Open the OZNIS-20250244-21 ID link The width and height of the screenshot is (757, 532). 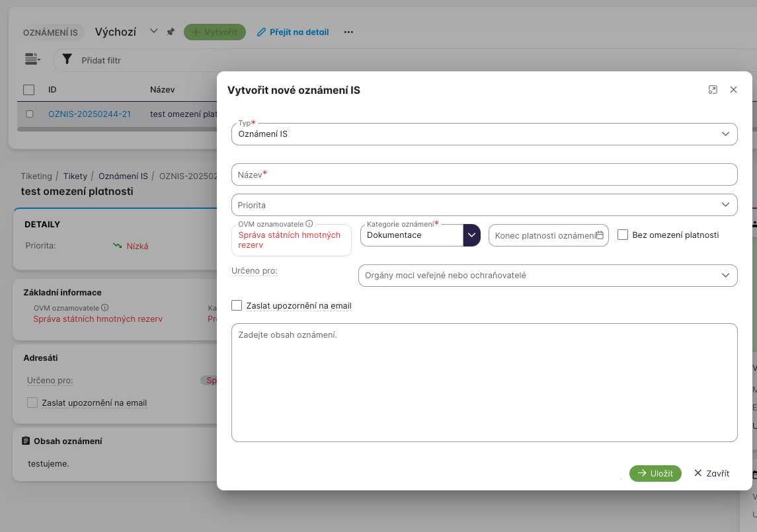click(x=89, y=114)
